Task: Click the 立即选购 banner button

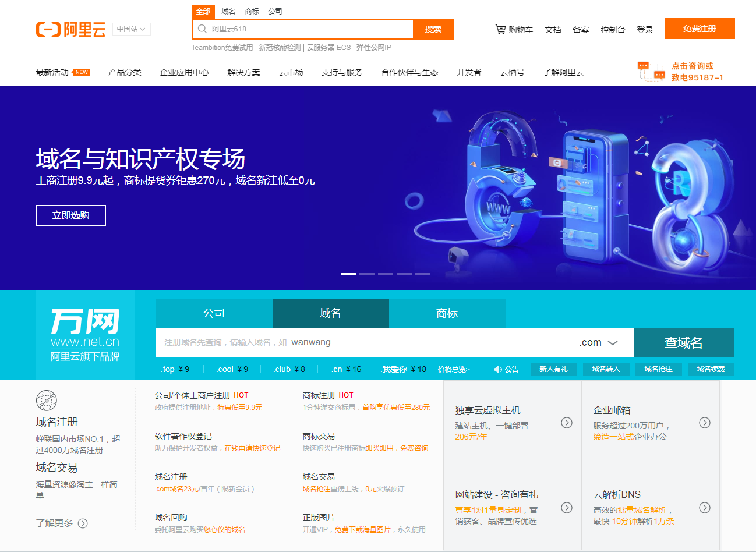Action: pyautogui.click(x=71, y=215)
